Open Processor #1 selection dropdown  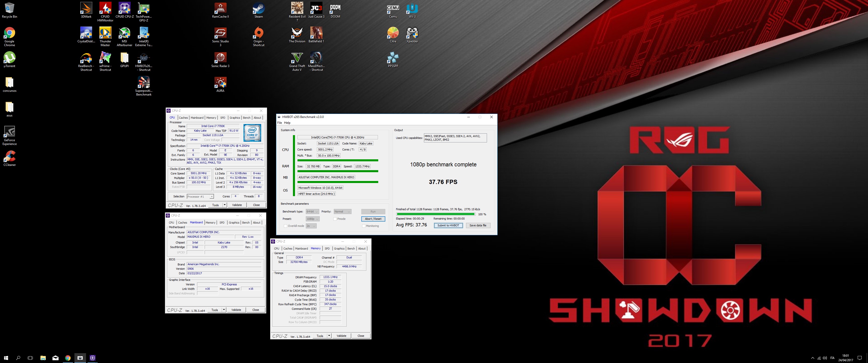coord(200,197)
